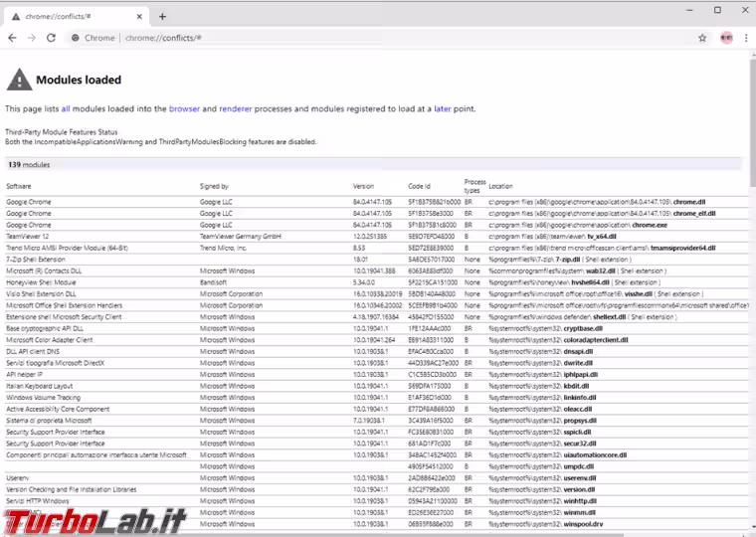756x537 pixels.
Task: Click the warning triangle beside Modules loaded
Action: coord(19,81)
